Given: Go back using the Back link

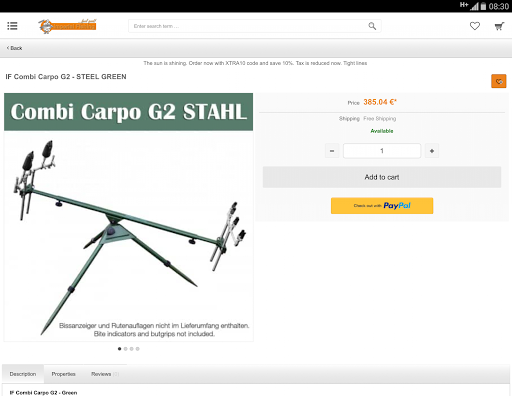Looking at the screenshot, I should [x=14, y=48].
